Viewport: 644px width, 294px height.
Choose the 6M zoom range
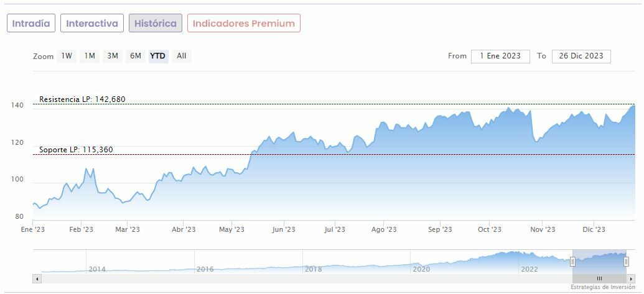pyautogui.click(x=135, y=56)
